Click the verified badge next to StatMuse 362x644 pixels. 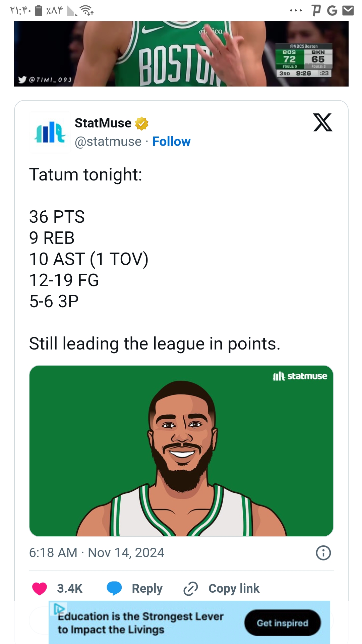tap(142, 123)
